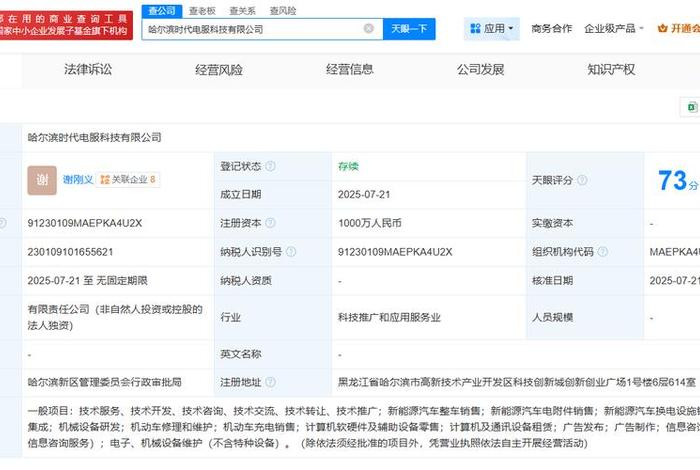Click the registered address starting 黑龙江省哈尔滨市
The width and height of the screenshot is (700, 470).
click(517, 382)
